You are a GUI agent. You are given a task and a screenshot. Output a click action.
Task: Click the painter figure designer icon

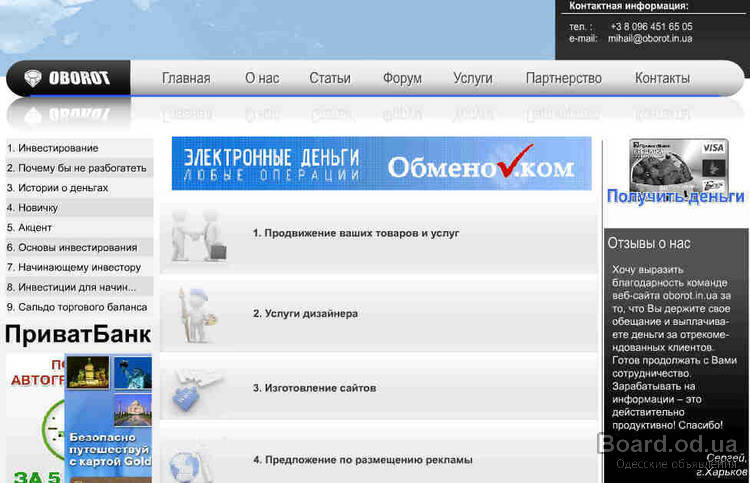(197, 314)
